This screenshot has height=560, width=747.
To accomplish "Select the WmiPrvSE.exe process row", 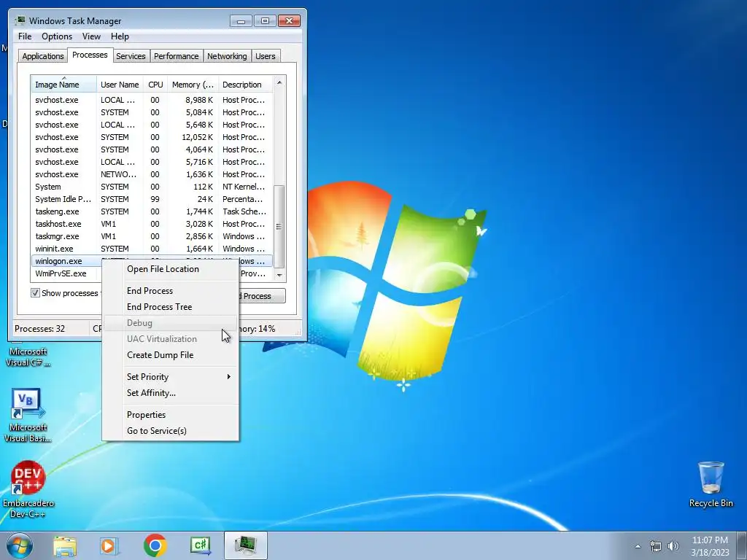I will [x=66, y=274].
